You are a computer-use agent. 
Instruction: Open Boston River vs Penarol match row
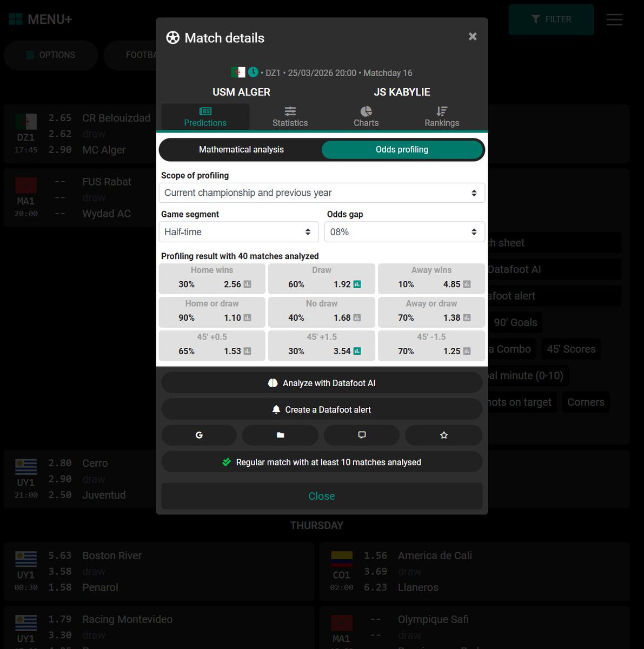pyautogui.click(x=159, y=572)
